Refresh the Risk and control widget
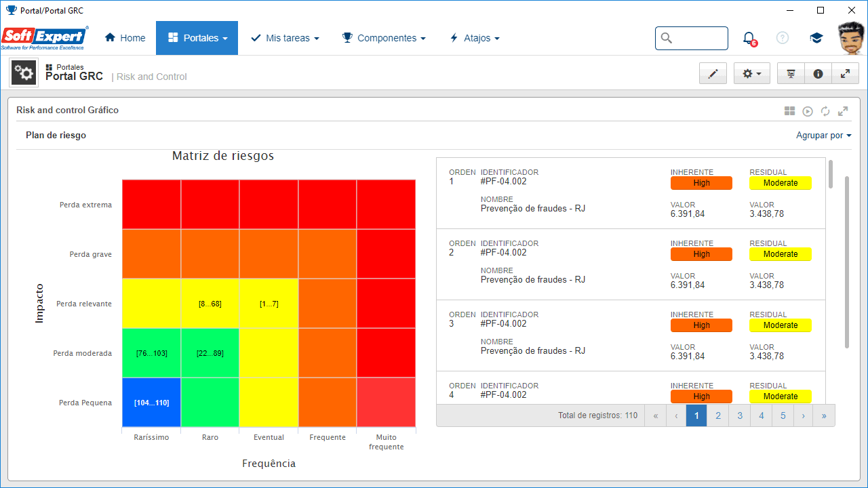Viewport: 868px width, 488px height. point(825,111)
